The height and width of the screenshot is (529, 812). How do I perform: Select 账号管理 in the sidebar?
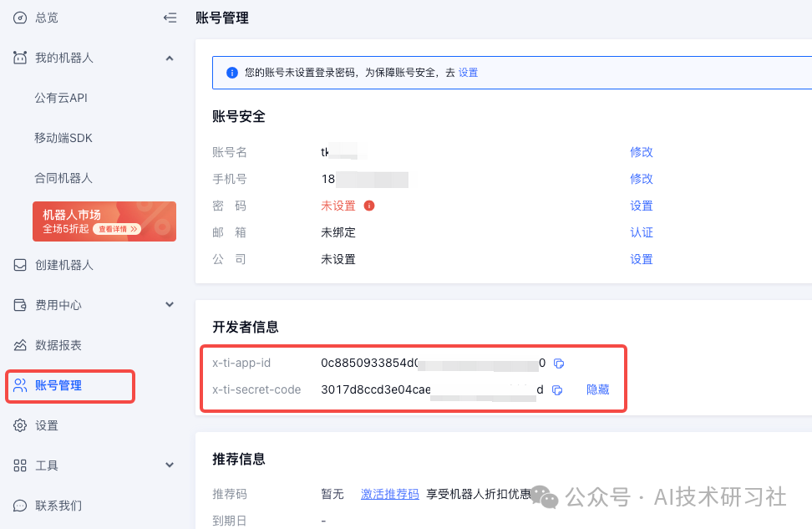point(58,385)
